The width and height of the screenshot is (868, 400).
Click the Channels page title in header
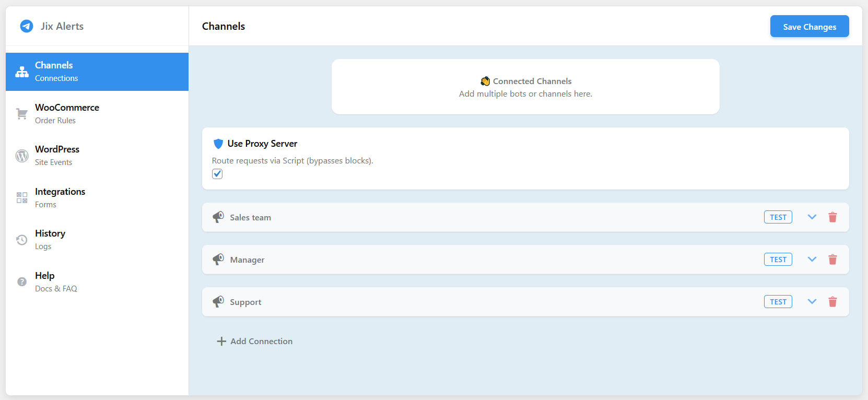click(224, 26)
